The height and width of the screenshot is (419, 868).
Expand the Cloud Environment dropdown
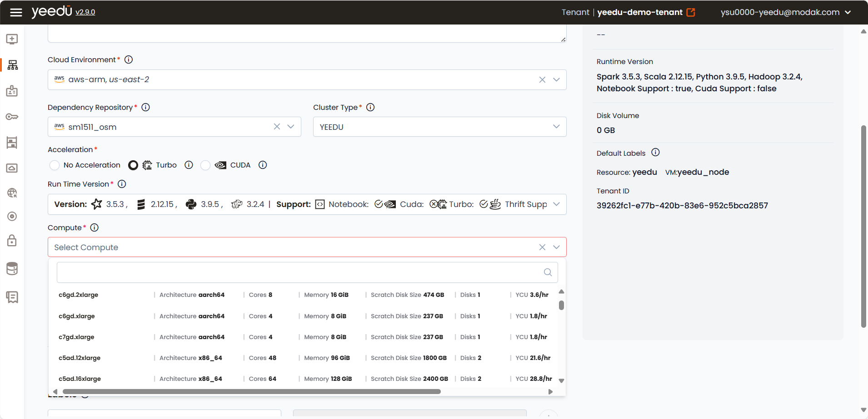556,80
